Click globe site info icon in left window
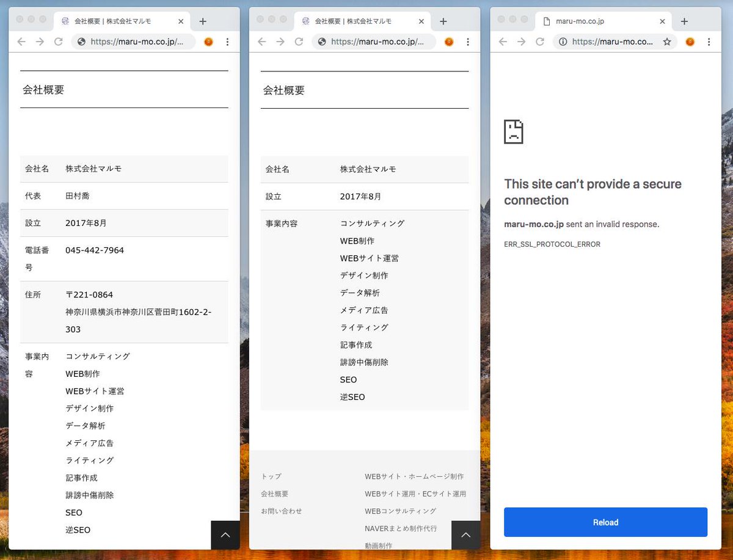733x560 pixels. coord(81,42)
